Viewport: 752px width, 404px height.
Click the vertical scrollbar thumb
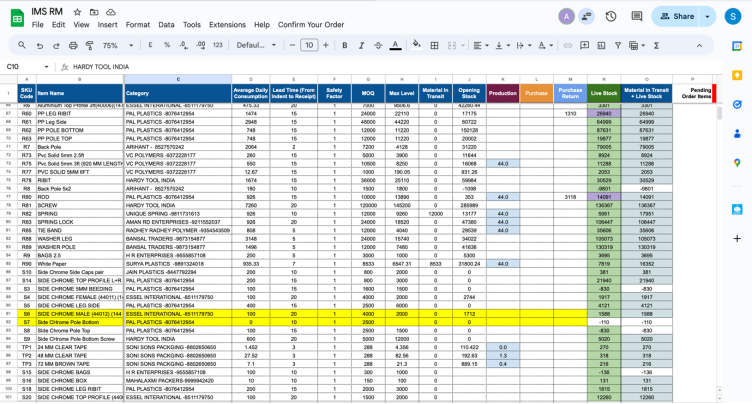point(719,113)
